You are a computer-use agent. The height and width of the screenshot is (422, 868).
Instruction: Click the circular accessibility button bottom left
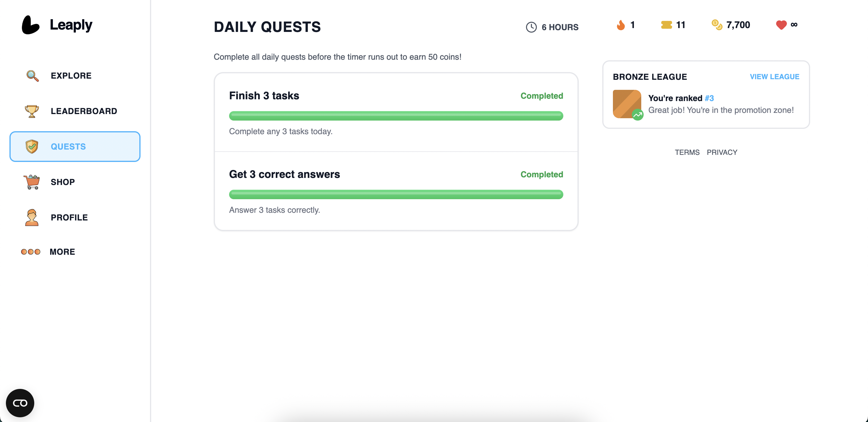19,402
